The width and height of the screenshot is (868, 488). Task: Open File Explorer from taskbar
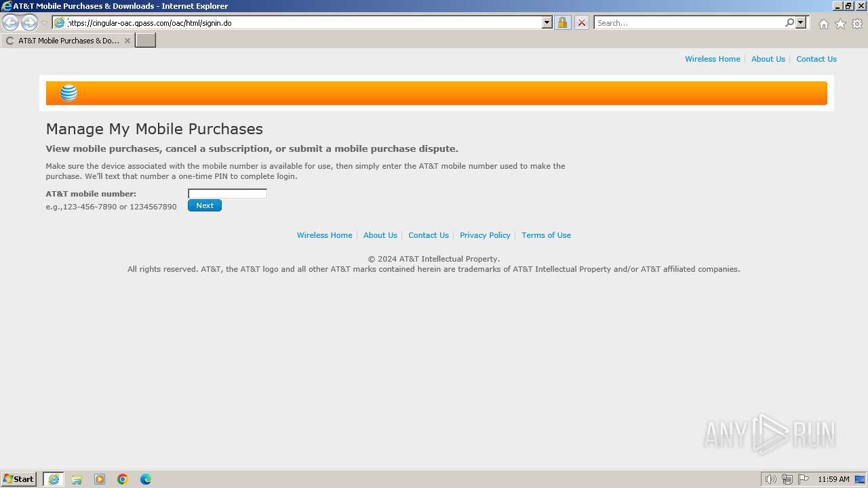pos(77,479)
